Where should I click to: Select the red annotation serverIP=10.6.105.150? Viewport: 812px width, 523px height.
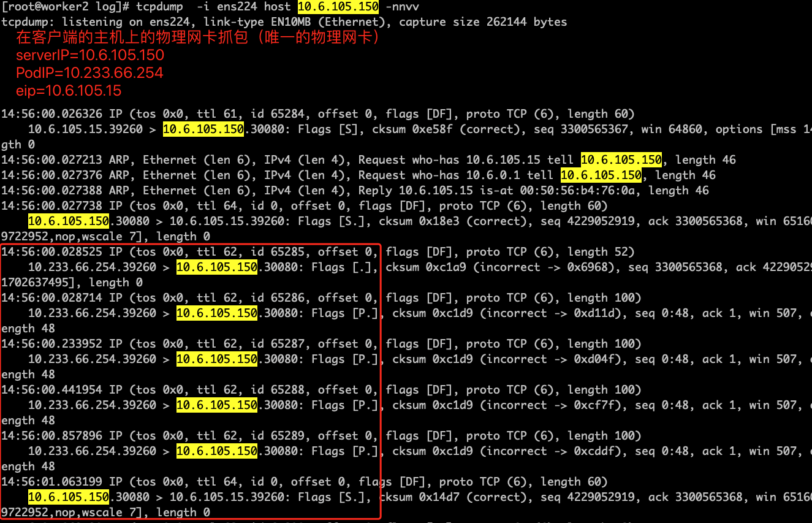89,55
